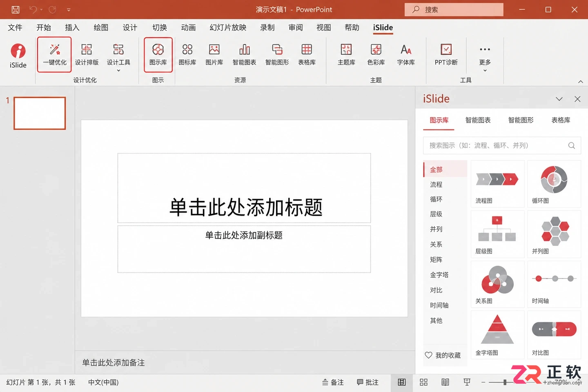
Task: Open 我的收藏 favorites list
Action: [x=443, y=355]
